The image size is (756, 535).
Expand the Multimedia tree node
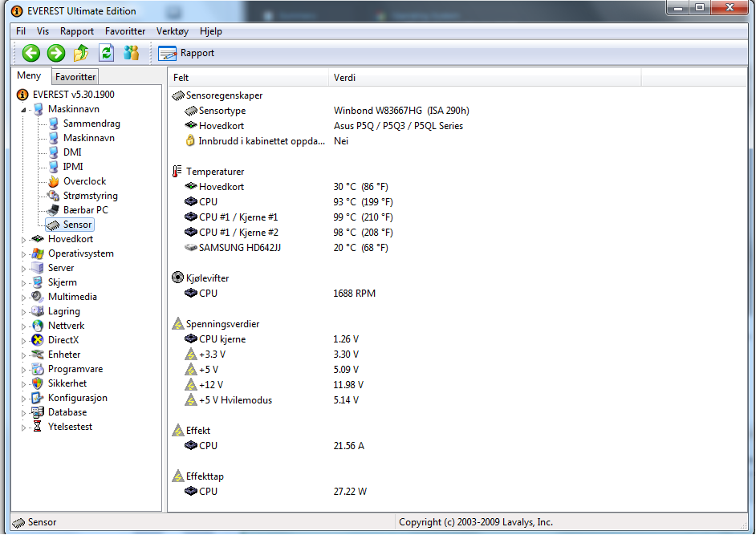pos(23,298)
